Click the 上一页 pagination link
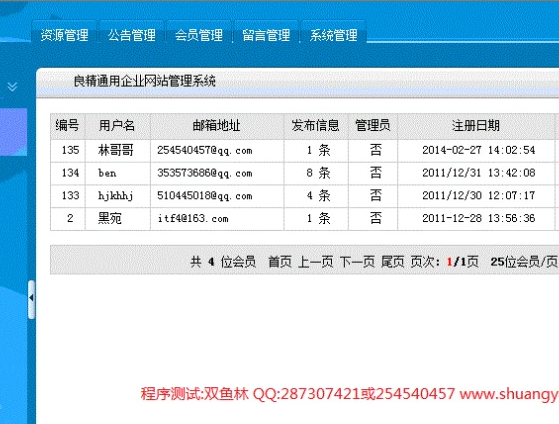Screen dimensions: 559x424 [x=316, y=262]
